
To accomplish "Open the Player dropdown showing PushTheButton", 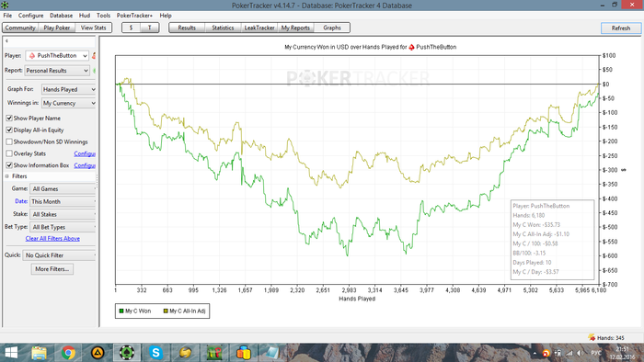I will 57,55.
